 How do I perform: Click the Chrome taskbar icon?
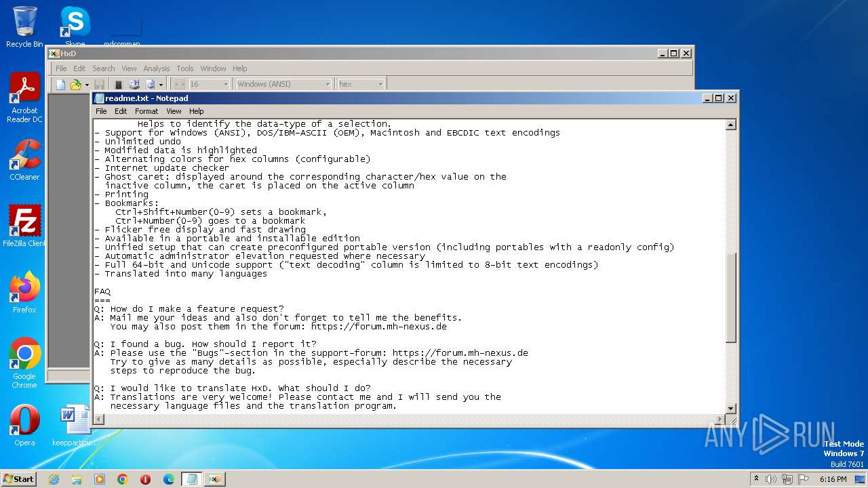pos(123,479)
